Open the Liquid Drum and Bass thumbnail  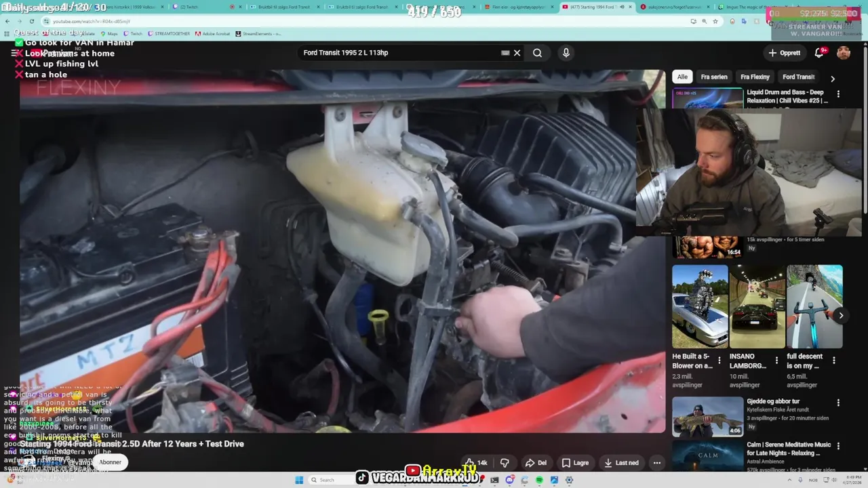tap(707, 98)
